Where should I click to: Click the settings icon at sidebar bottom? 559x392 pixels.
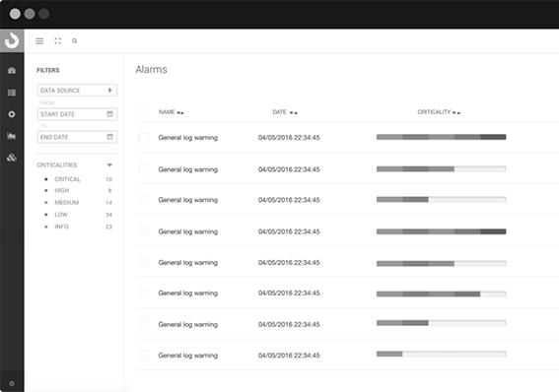point(12,383)
